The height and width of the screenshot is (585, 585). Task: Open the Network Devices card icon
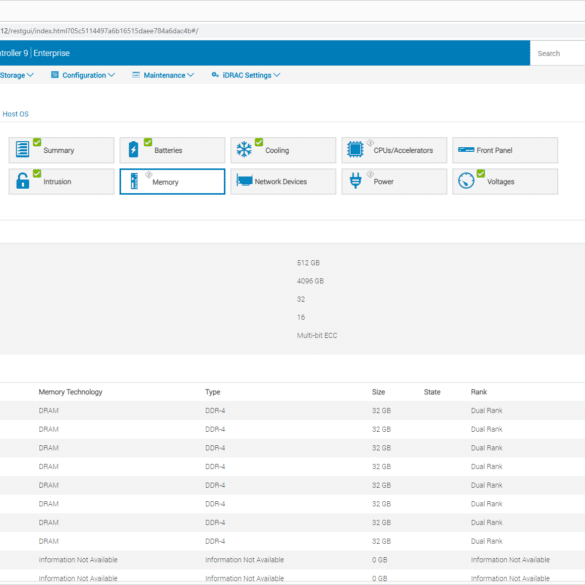[244, 181]
